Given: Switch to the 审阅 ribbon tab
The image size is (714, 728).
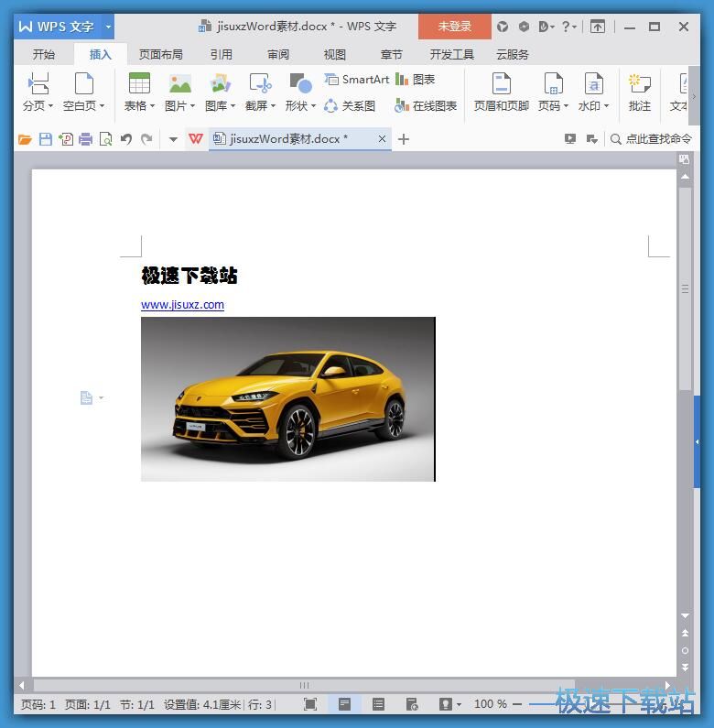Looking at the screenshot, I should coord(278,55).
